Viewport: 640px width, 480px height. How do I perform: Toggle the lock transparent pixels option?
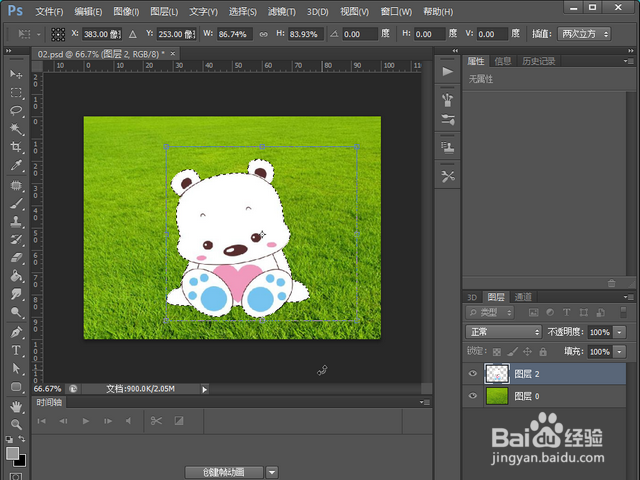(x=497, y=352)
